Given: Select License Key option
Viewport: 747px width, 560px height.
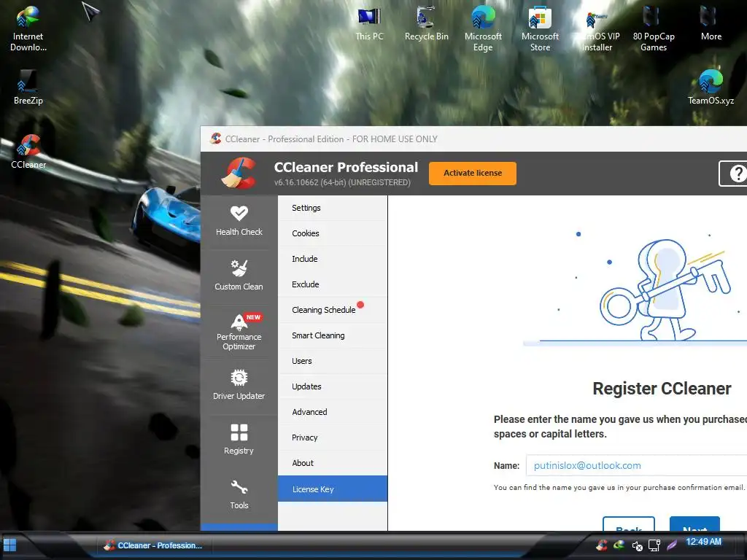Looking at the screenshot, I should (x=333, y=489).
